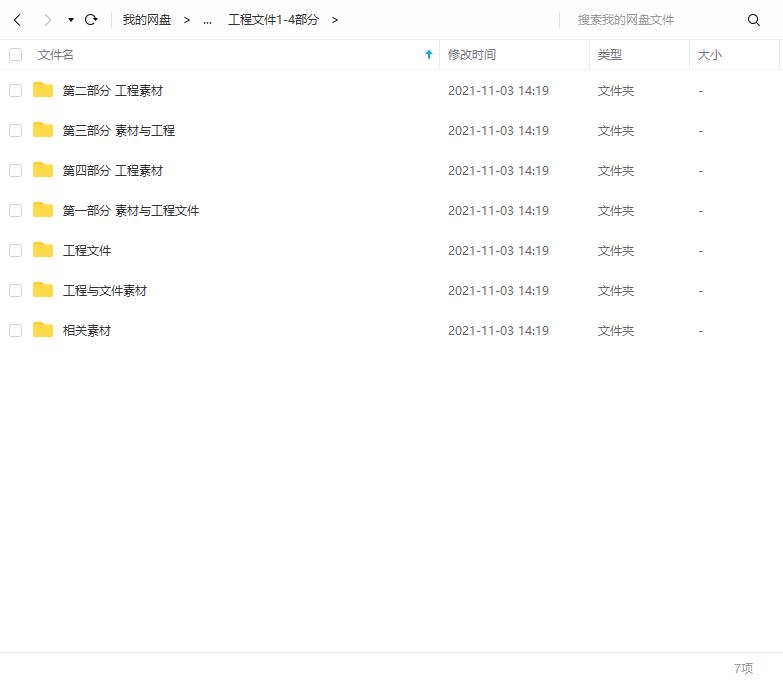Select the name 第一部分 素材与工程文件
Viewport: 783px width, 684px height.
click(131, 210)
